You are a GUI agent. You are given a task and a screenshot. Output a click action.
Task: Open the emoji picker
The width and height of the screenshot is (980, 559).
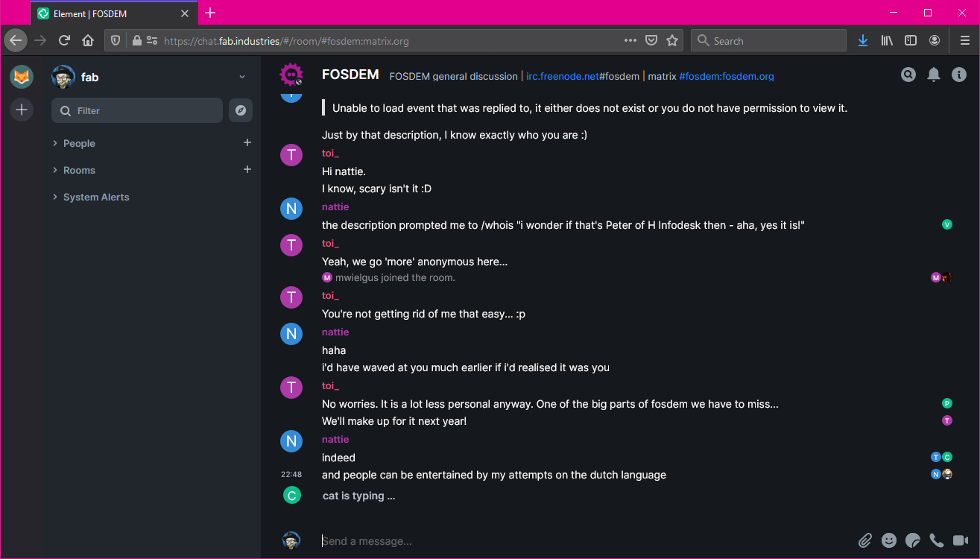pos(889,540)
